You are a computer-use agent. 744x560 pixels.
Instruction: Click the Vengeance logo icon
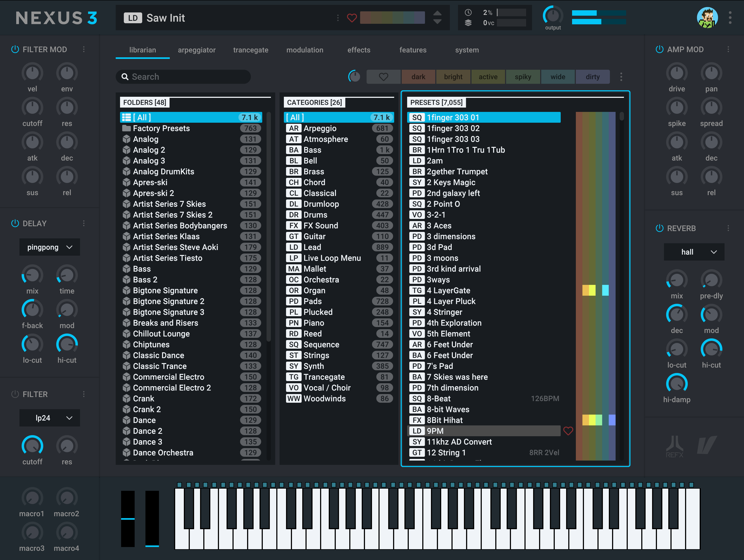pyautogui.click(x=707, y=445)
